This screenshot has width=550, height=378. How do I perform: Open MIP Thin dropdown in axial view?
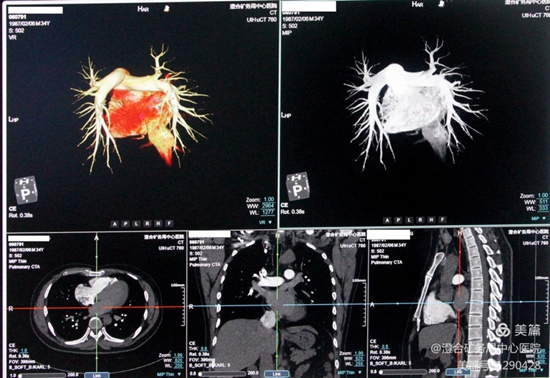pyautogui.click(x=169, y=374)
